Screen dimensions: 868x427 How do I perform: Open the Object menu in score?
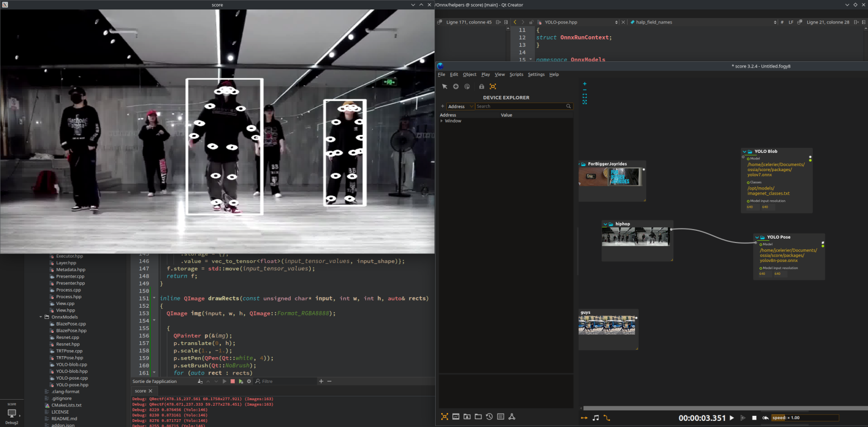point(470,74)
